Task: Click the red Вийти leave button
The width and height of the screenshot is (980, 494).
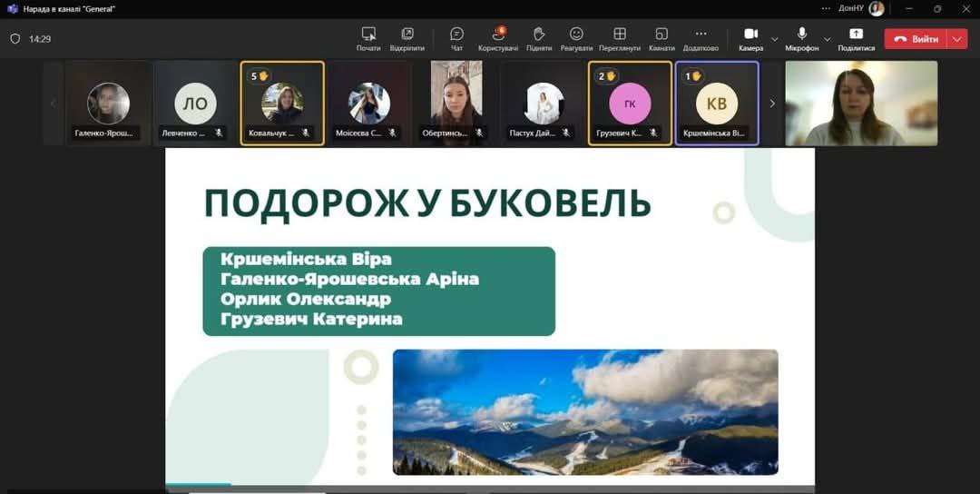Action: coord(916,39)
